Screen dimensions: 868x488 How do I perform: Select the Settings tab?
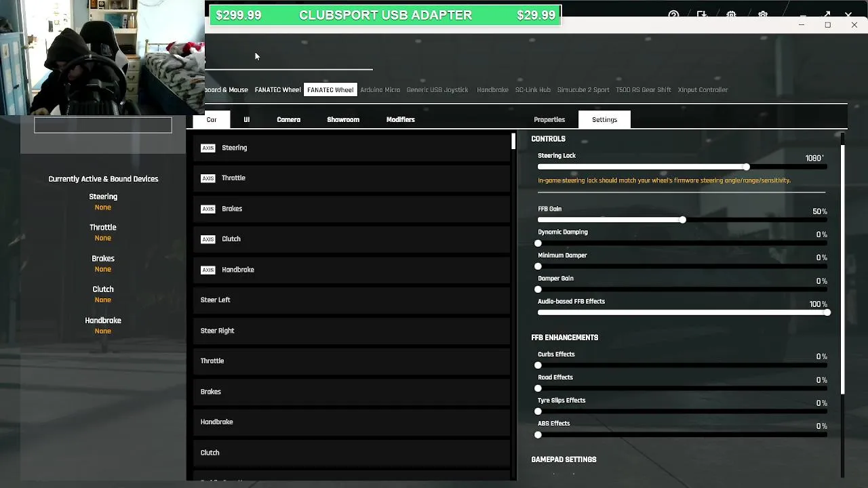(604, 119)
